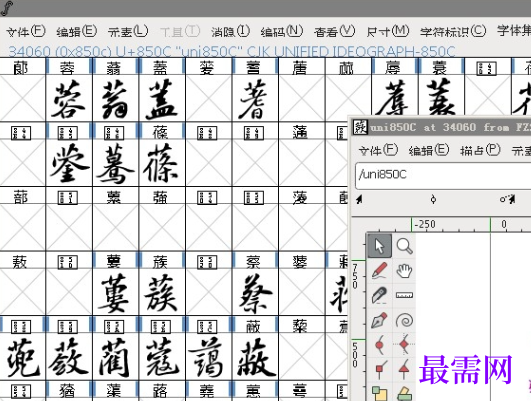Viewport: 531px width, 401px height.
Task: Select the empty 蔢 glyph cell
Action: click(302, 292)
